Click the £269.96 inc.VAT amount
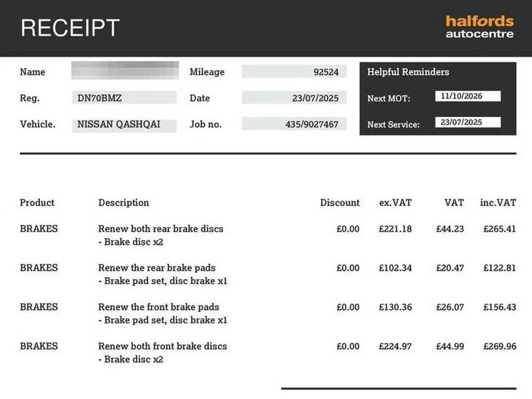This screenshot has width=532, height=399. coord(500,346)
